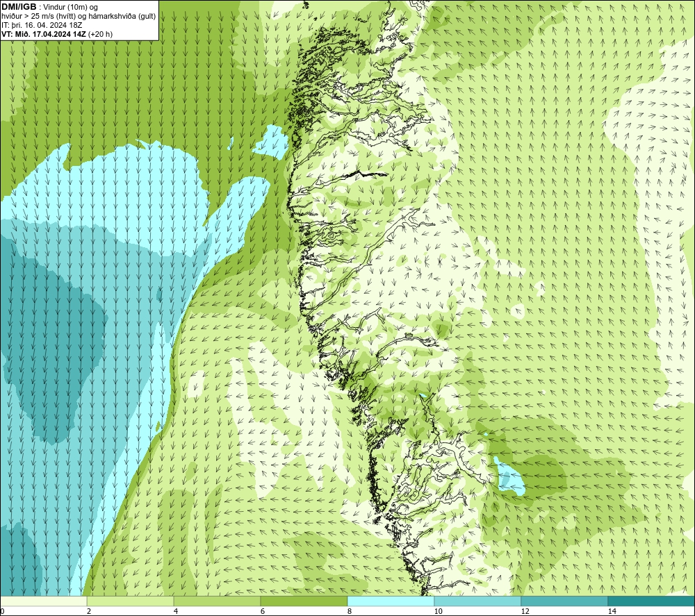Click the 10–12 m/s turquoise legend swatch
The width and height of the screenshot is (695, 616).
pyautogui.click(x=478, y=601)
